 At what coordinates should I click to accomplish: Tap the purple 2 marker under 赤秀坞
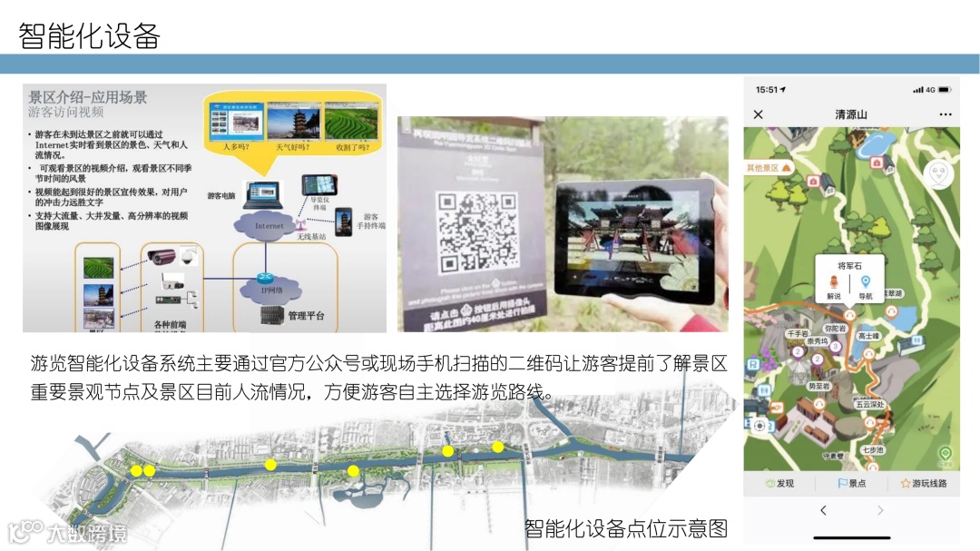(x=818, y=359)
